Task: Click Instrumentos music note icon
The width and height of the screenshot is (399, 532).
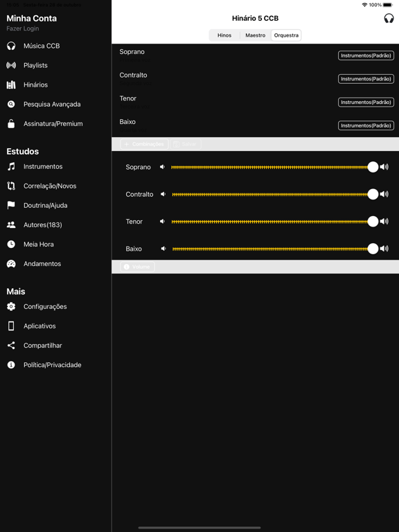Action: [x=11, y=166]
